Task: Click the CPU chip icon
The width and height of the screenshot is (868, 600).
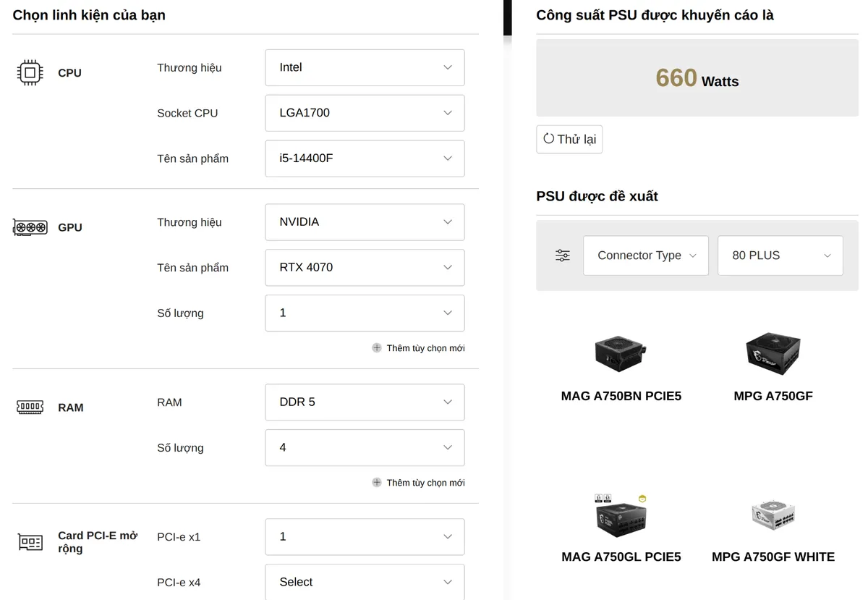Action: [30, 72]
